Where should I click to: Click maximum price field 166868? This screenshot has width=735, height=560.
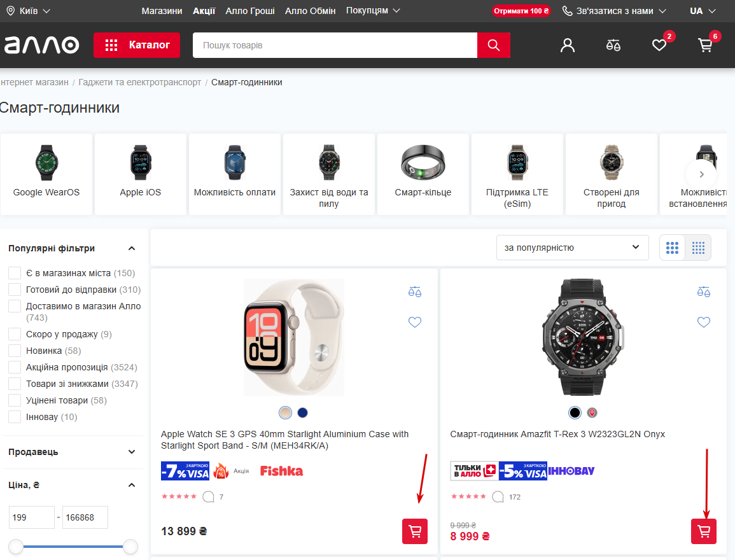[x=85, y=517]
